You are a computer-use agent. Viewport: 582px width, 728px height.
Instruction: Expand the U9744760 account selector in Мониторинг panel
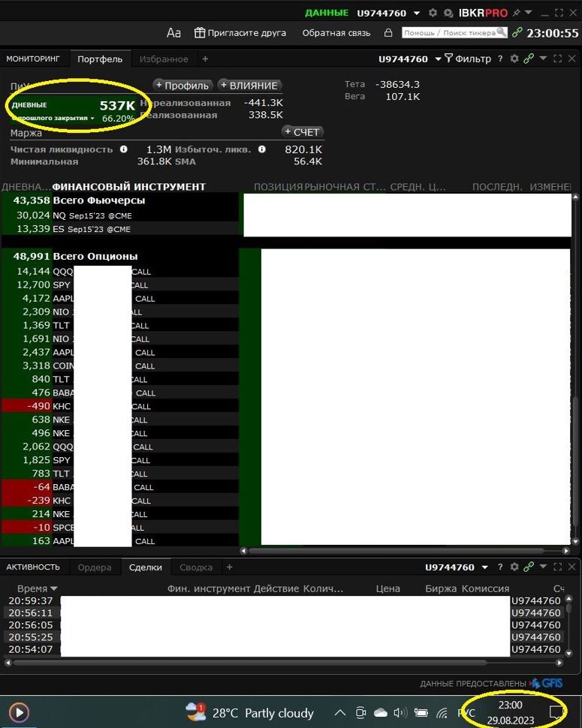(438, 59)
